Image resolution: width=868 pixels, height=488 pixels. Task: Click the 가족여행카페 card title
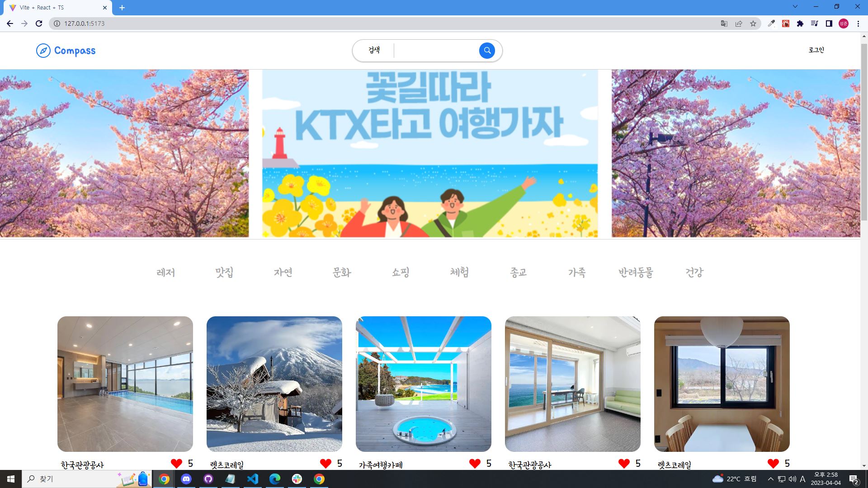click(381, 465)
